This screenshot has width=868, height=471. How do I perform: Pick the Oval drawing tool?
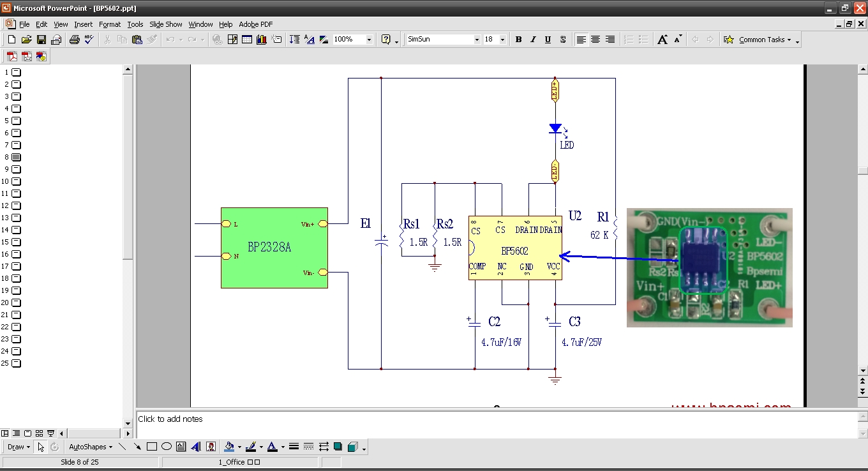pyautogui.click(x=167, y=447)
